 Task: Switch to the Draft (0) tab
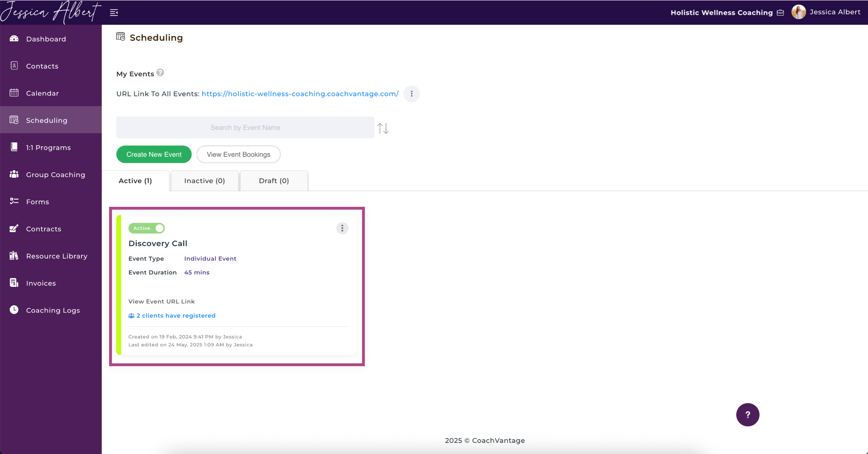(274, 181)
